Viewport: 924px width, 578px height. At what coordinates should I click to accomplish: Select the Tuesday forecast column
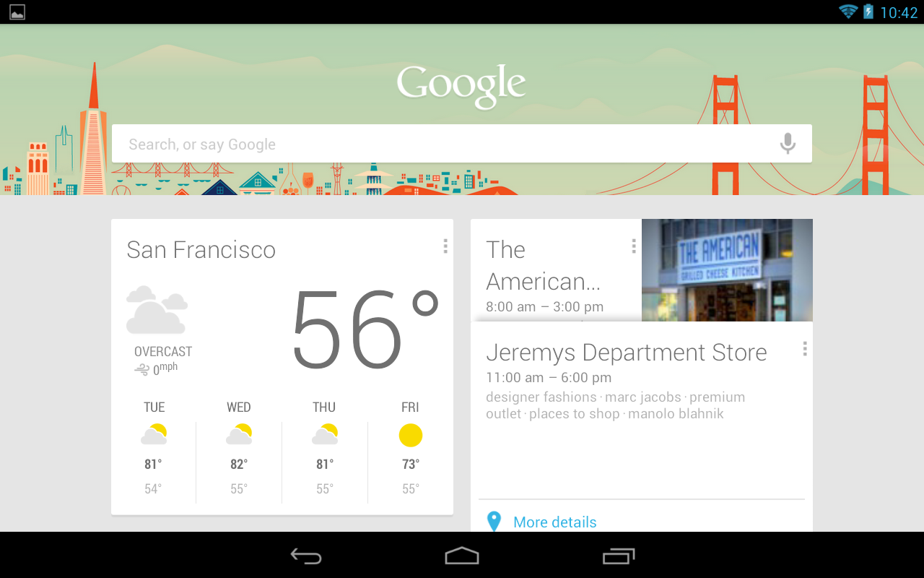click(x=154, y=448)
